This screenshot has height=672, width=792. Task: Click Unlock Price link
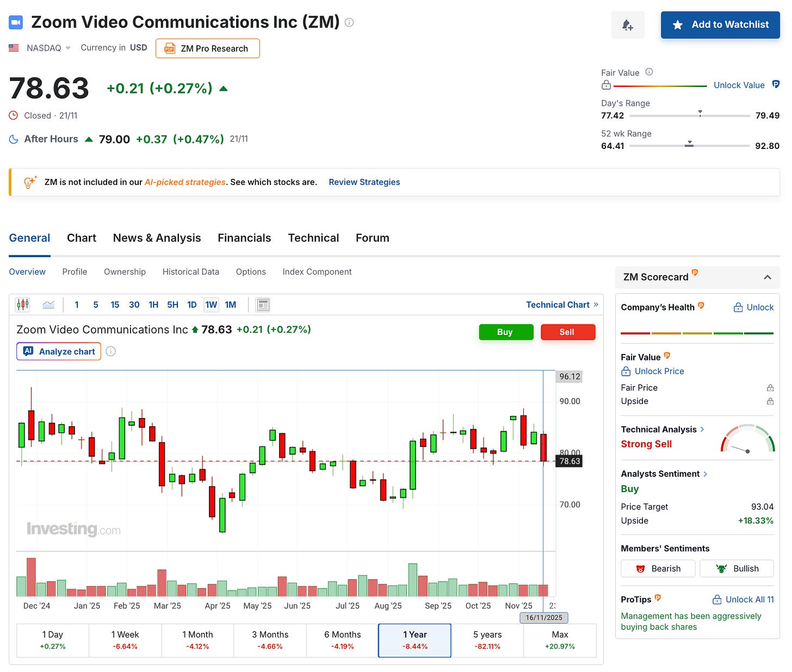click(659, 371)
